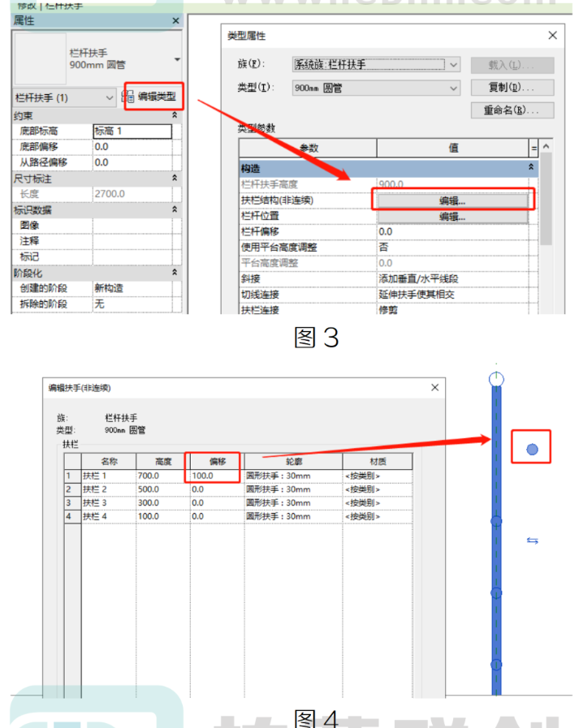Collapse the 约束 section
Screen dimensions: 583x728
[175, 115]
